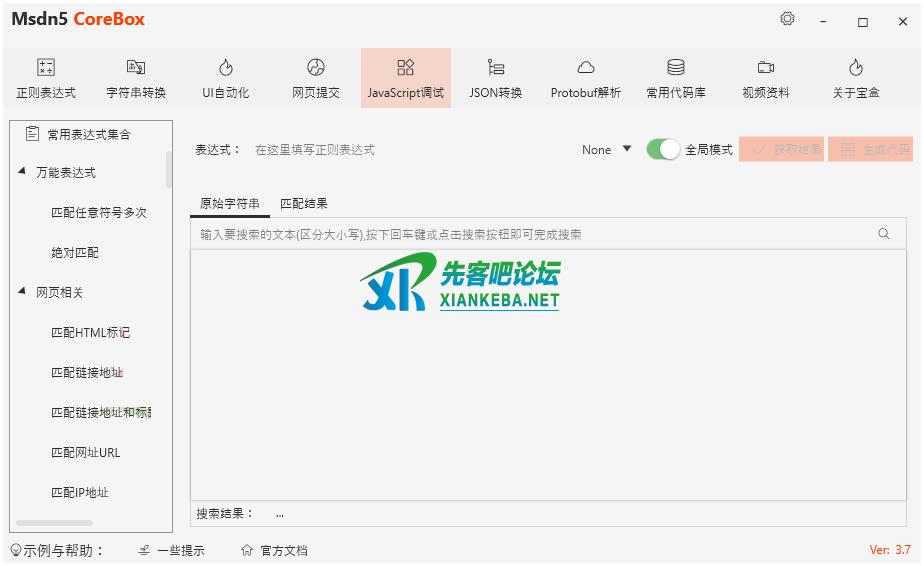Open the 网页提交 tool icon
This screenshot has height=566, width=924.
tap(316, 68)
